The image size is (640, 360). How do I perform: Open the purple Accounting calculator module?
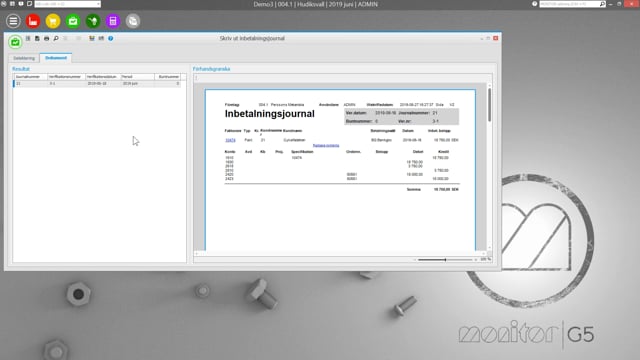(x=113, y=21)
